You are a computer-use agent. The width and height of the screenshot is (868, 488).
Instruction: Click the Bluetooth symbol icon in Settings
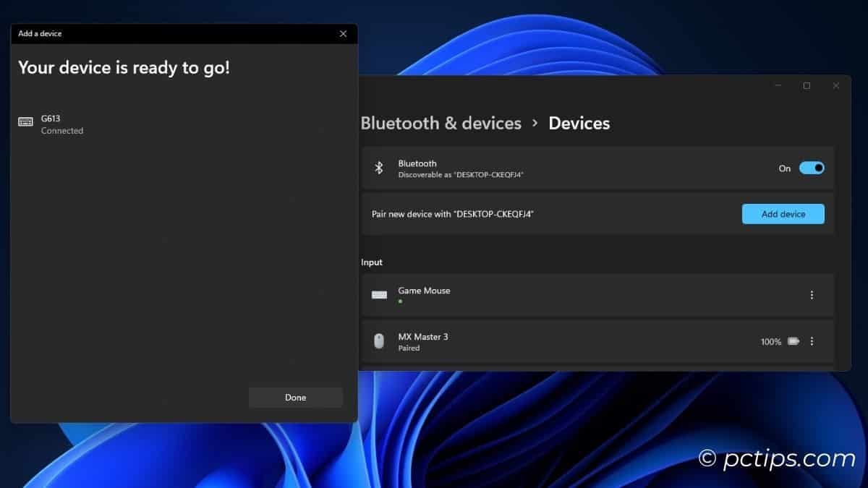pyautogui.click(x=378, y=168)
